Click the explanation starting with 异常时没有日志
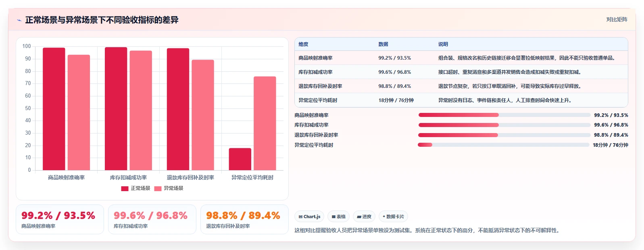This screenshot has width=644, height=250. [505, 100]
